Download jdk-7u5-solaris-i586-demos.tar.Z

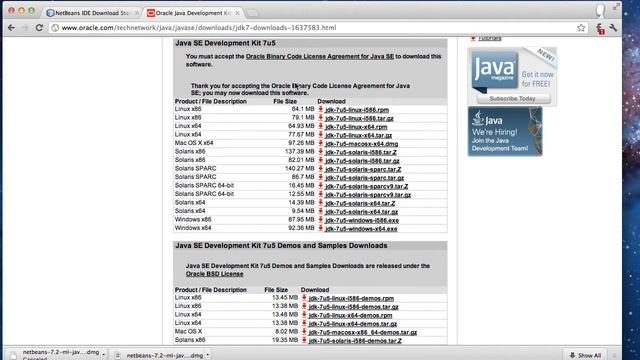pyautogui.click(x=355, y=340)
